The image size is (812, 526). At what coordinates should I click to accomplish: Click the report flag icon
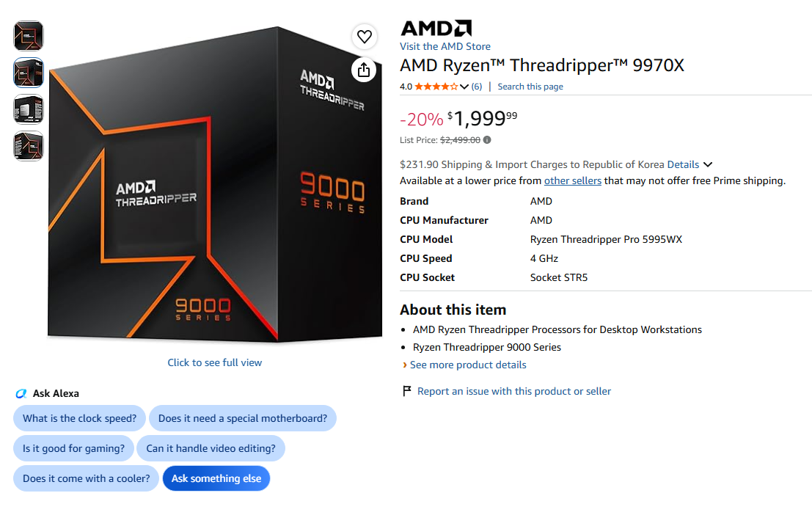coord(407,391)
